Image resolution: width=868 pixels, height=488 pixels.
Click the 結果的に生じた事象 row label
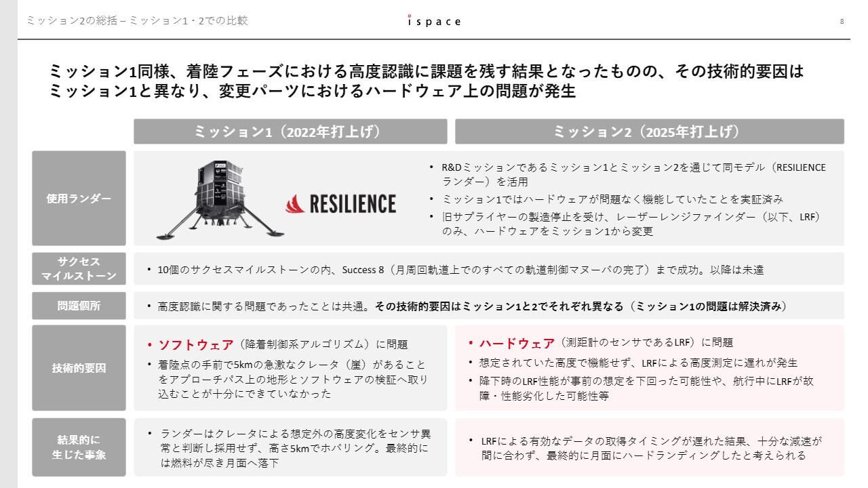pyautogui.click(x=79, y=447)
